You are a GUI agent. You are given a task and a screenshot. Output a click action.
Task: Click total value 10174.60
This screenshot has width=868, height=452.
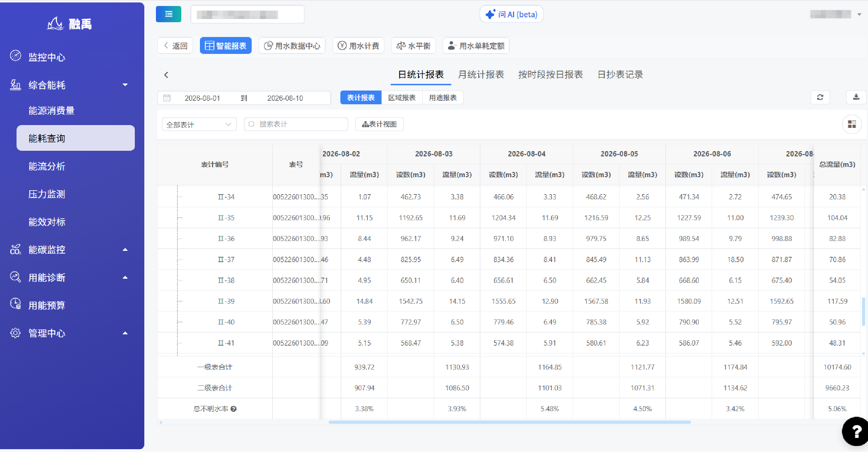(837, 367)
